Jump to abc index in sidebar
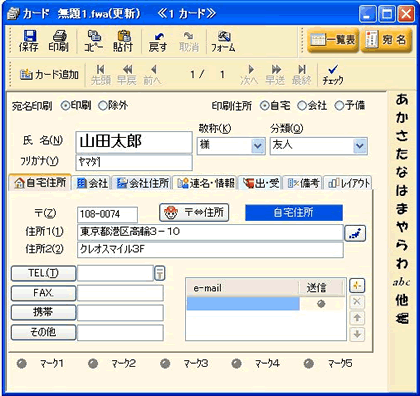The image size is (420, 396). point(402,282)
